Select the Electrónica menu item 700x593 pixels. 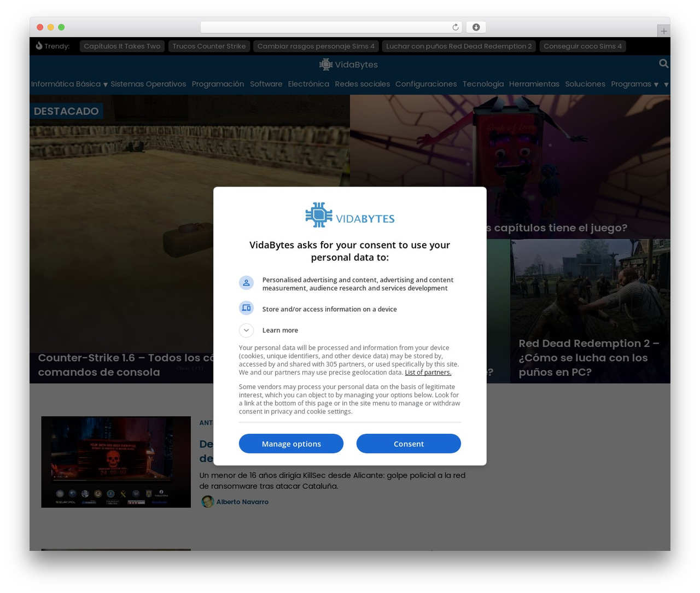pyautogui.click(x=308, y=84)
